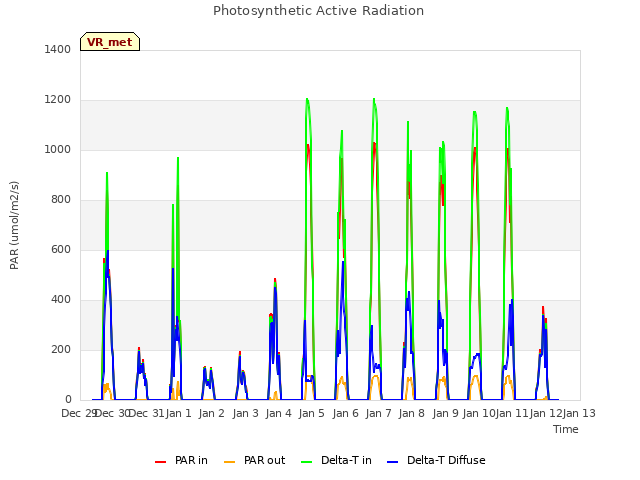Click the chart title Photosynthetic Active Radiation

tap(318, 11)
